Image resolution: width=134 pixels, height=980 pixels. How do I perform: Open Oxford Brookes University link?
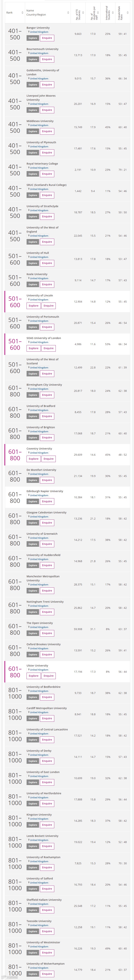[x=43, y=645]
